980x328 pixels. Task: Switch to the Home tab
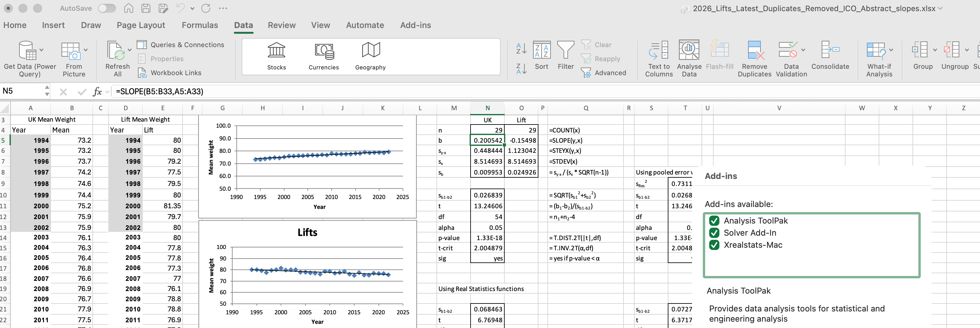click(15, 25)
